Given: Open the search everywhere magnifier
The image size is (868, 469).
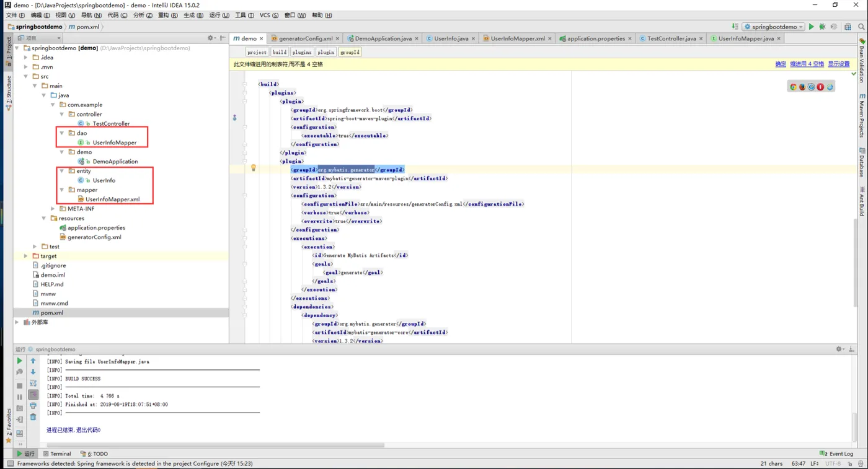Looking at the screenshot, I should [x=861, y=27].
